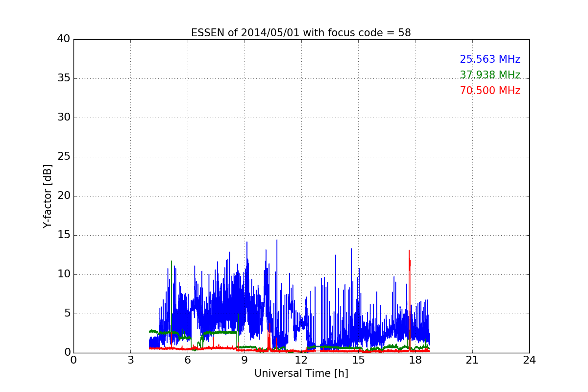The image size is (588, 392).
Task: Click the plot title mentioning ESSEN 2014/05/01
Action: 301,33
